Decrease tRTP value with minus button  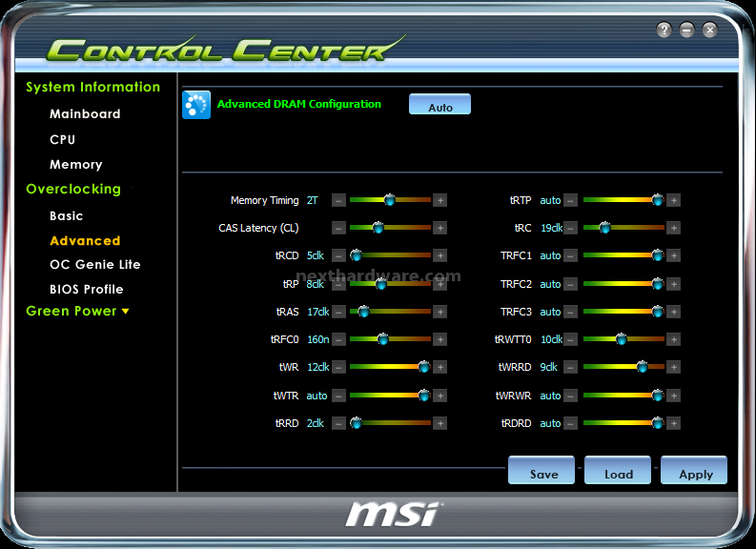tap(570, 200)
